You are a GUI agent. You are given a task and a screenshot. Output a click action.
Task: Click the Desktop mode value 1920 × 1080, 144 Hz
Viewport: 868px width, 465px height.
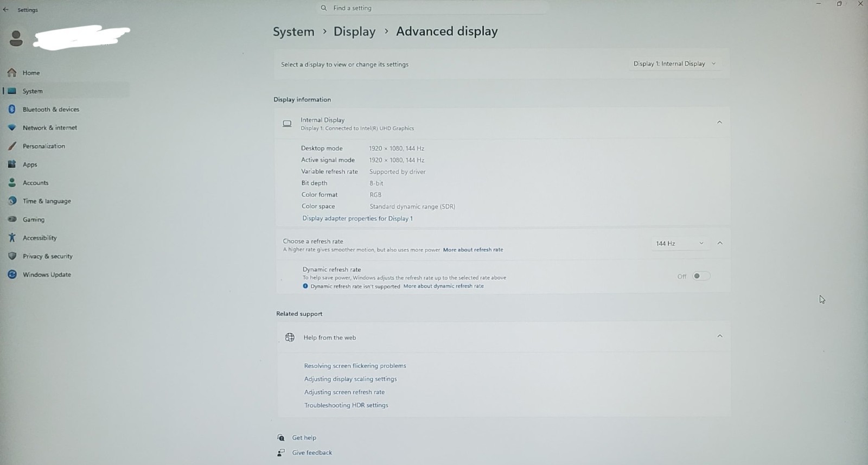(397, 148)
